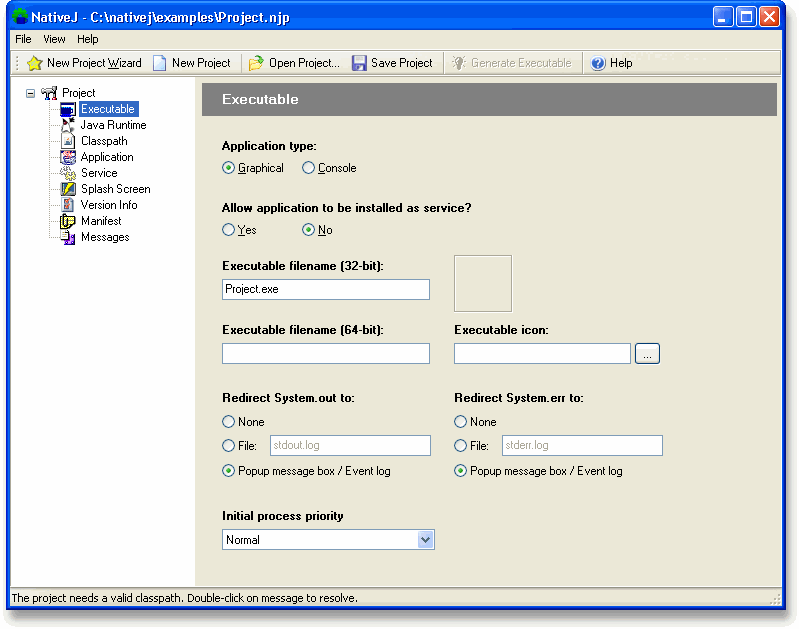The image size is (799, 629).
Task: Open the File menu
Action: [23, 39]
